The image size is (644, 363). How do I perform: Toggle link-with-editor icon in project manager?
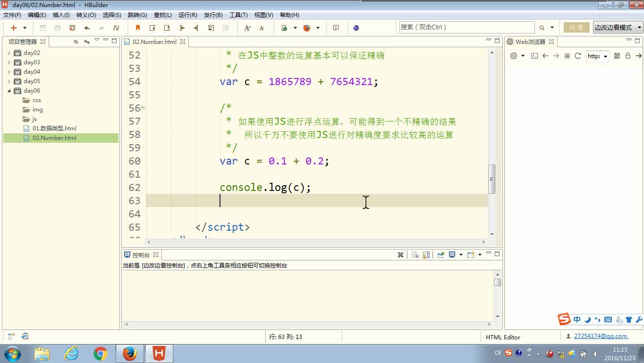[x=86, y=42]
